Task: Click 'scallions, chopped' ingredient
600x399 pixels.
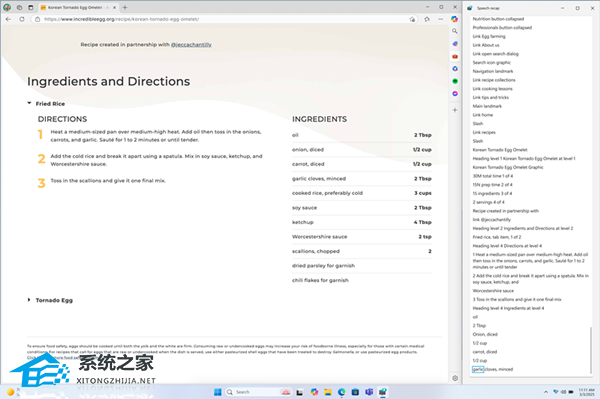Action: click(x=316, y=251)
